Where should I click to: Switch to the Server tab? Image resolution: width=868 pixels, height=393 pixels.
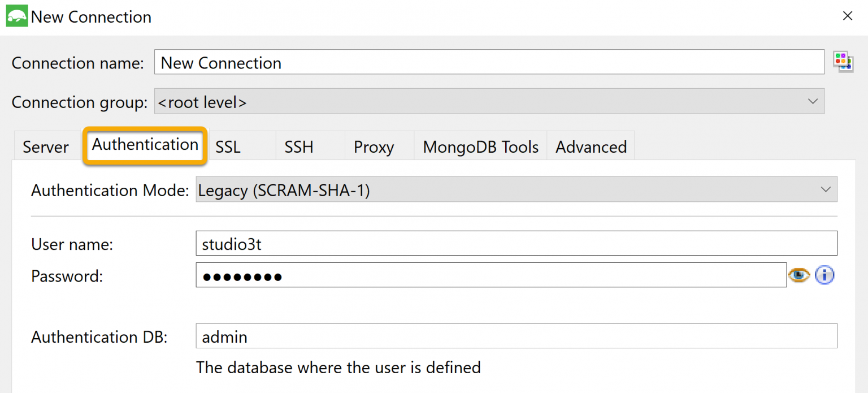tap(45, 147)
